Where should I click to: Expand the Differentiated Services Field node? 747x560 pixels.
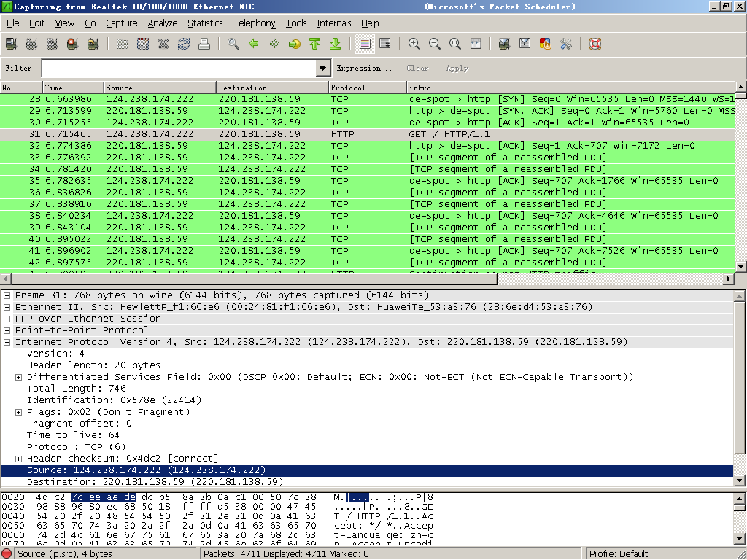tap(18, 377)
